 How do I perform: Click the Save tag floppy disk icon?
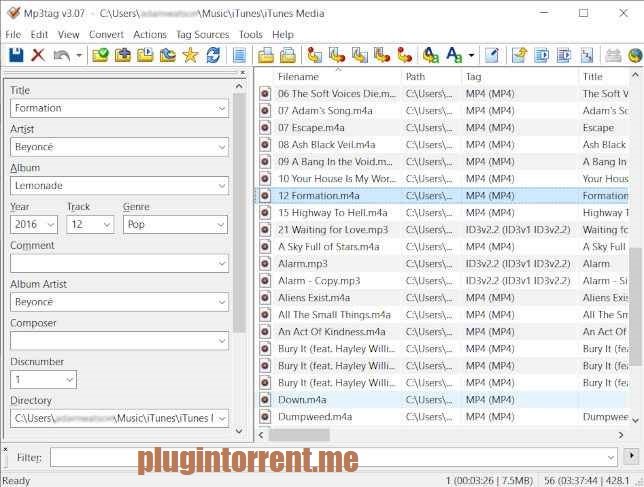[x=16, y=55]
